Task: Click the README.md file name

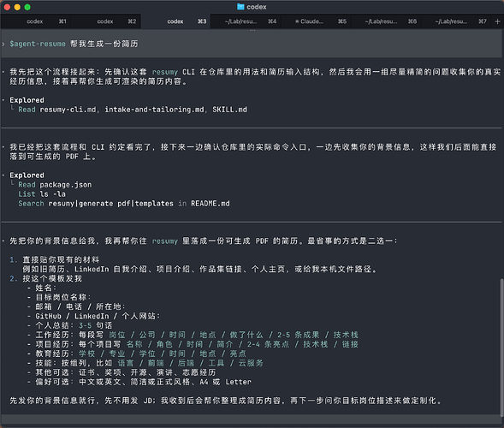Action: [210, 204]
